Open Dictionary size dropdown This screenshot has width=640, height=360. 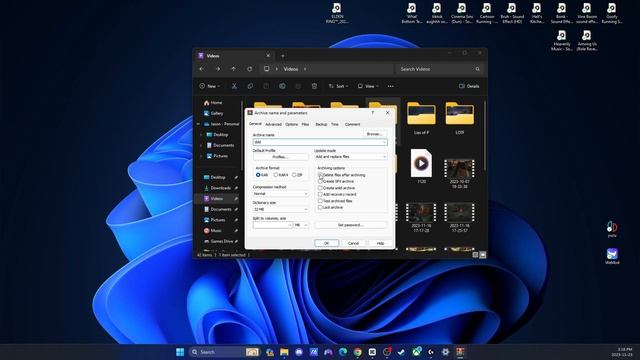(x=306, y=209)
